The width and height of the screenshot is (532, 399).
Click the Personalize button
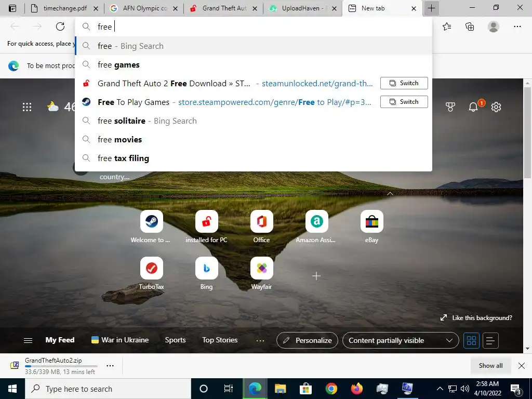[x=307, y=340]
